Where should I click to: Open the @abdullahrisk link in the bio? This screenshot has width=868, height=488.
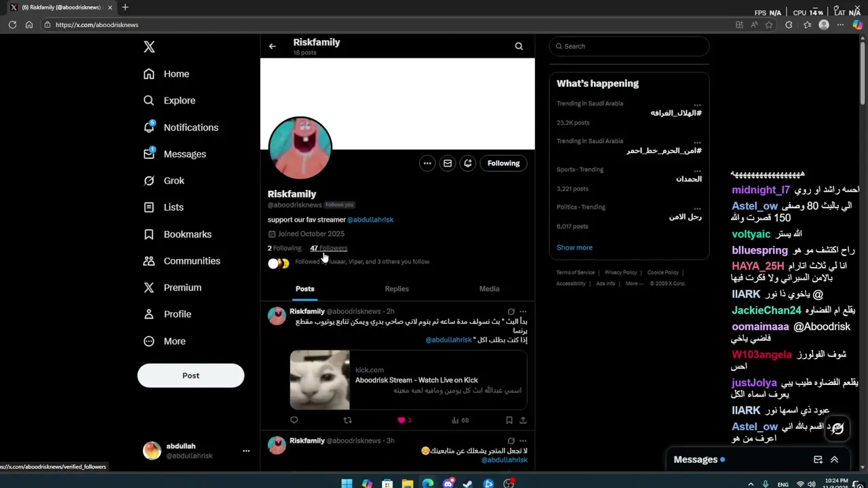point(370,220)
